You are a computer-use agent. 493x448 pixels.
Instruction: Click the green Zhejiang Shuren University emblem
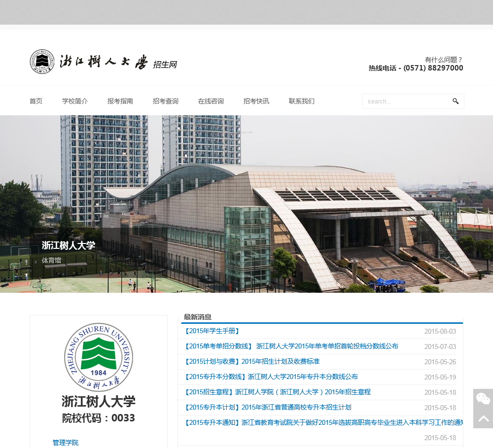[x=99, y=357]
